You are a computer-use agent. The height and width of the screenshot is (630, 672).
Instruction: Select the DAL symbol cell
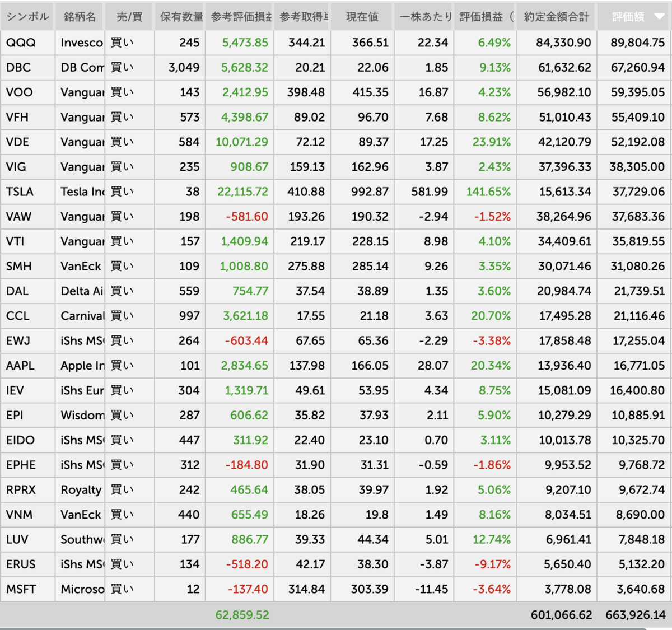click(x=27, y=291)
